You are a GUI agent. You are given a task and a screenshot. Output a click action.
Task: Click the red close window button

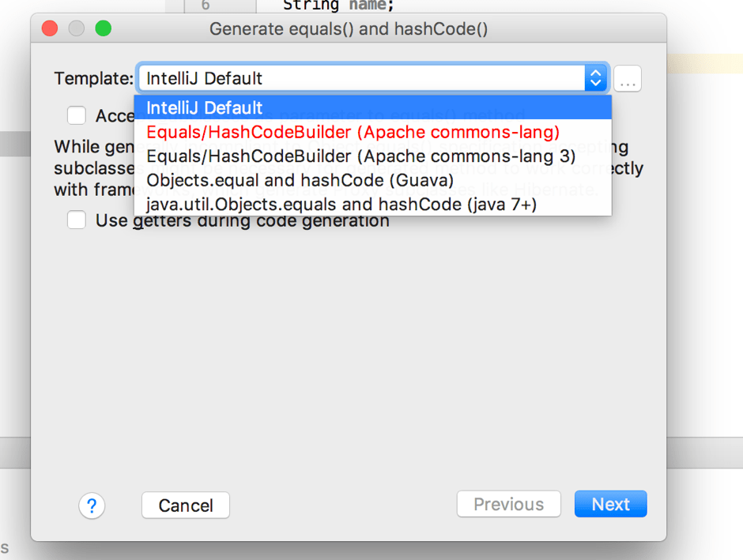click(50, 29)
